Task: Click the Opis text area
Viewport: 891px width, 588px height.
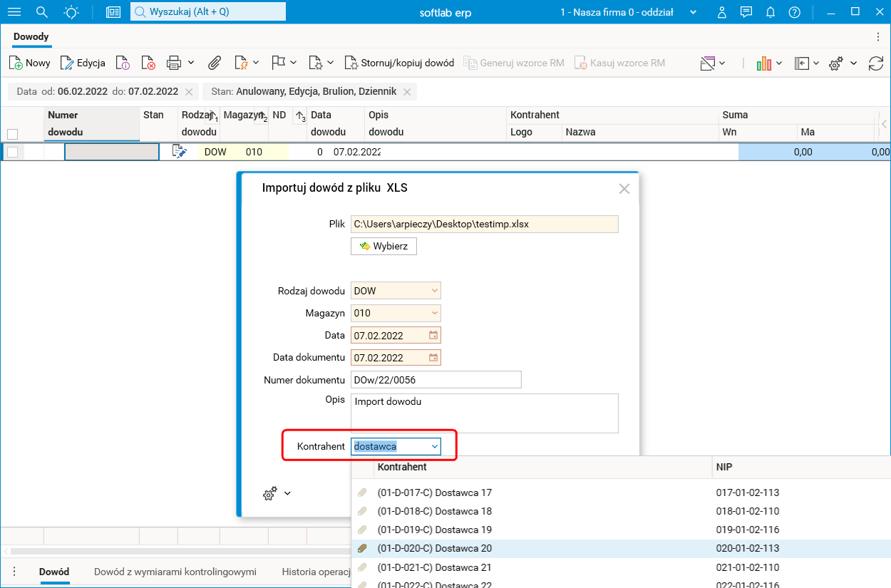Action: point(485,413)
